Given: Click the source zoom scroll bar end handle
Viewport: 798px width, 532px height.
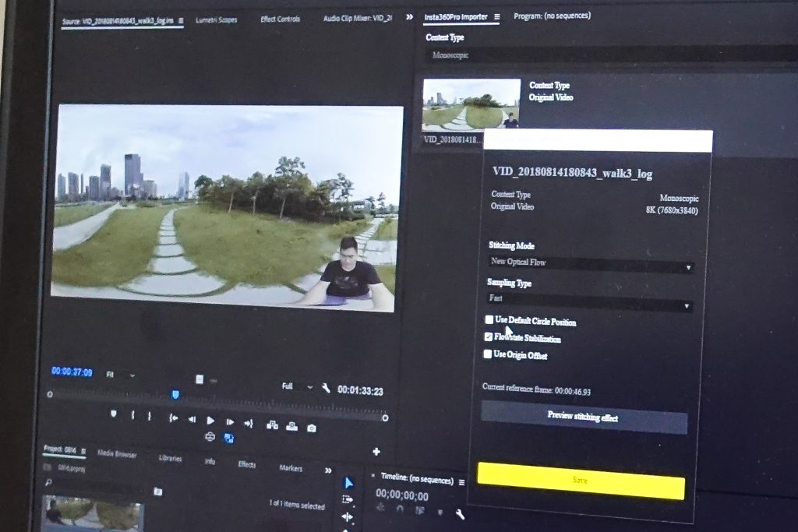Looking at the screenshot, I should [x=385, y=417].
